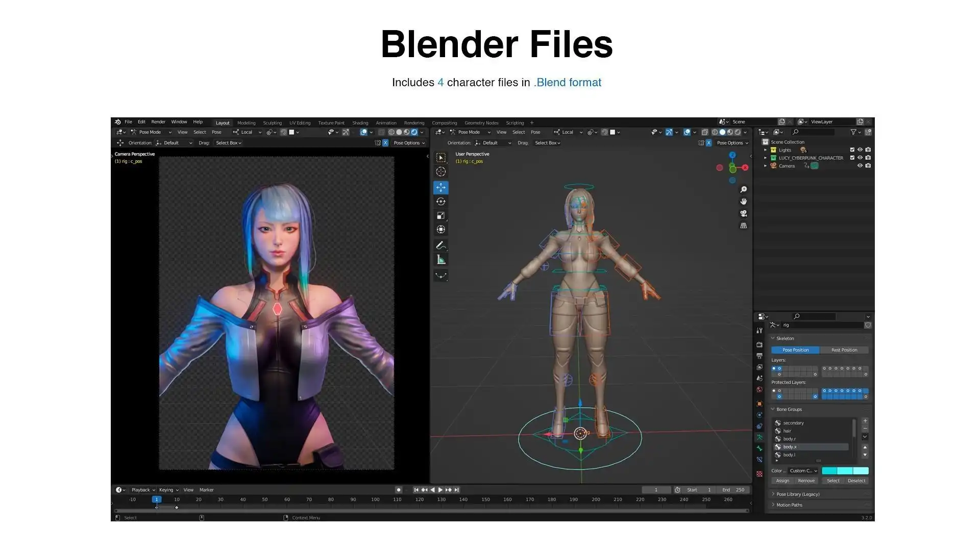
Task: Click the viewport zoom magnifier icon
Action: coord(744,189)
